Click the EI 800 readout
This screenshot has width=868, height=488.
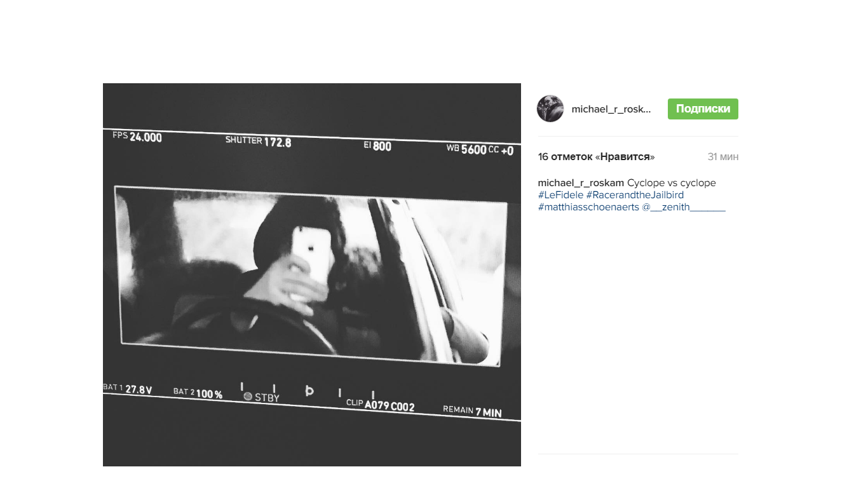coord(377,146)
